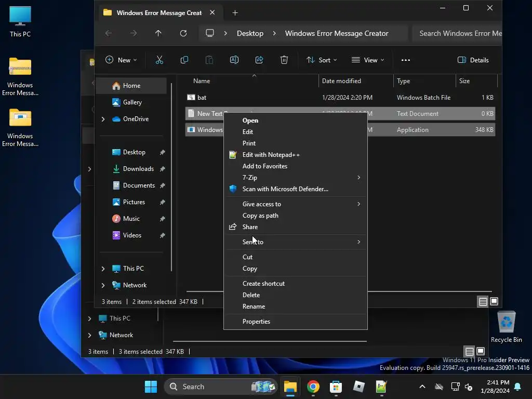Expand the Send to submenu arrow

coord(358,242)
